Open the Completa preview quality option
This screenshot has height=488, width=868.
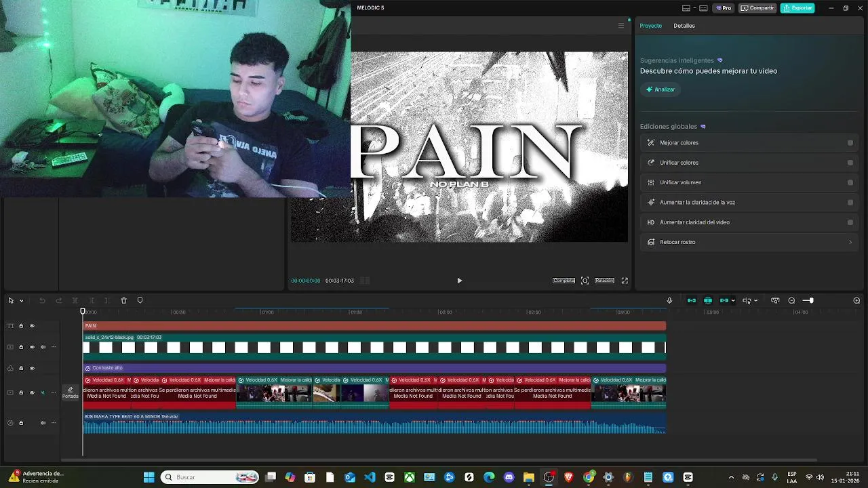(x=564, y=281)
